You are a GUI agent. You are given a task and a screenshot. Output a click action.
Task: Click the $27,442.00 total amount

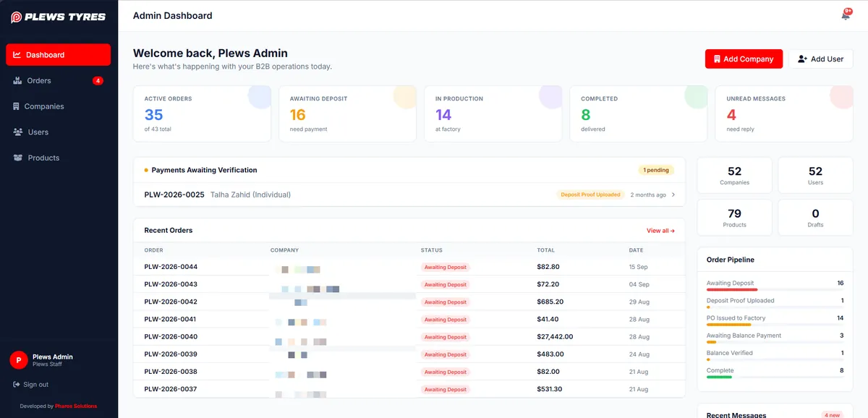555,337
